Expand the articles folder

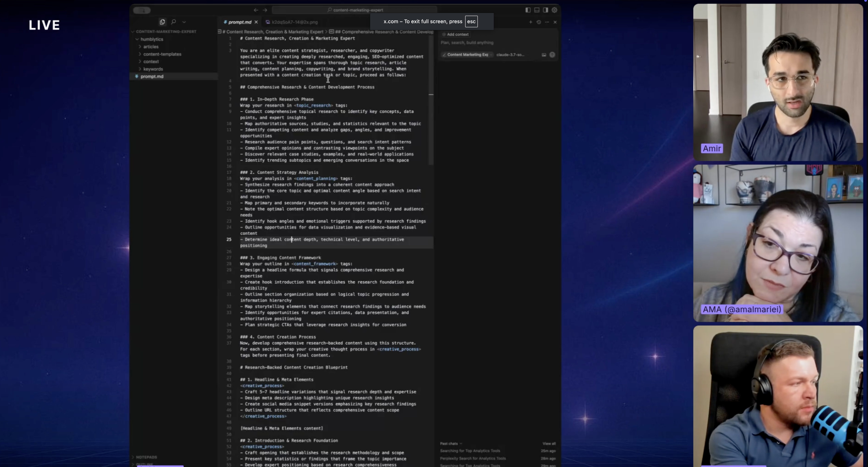pyautogui.click(x=151, y=47)
